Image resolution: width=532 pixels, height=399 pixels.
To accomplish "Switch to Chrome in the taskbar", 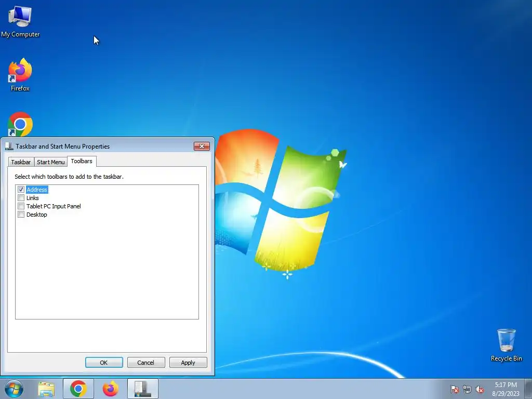I will tap(78, 389).
